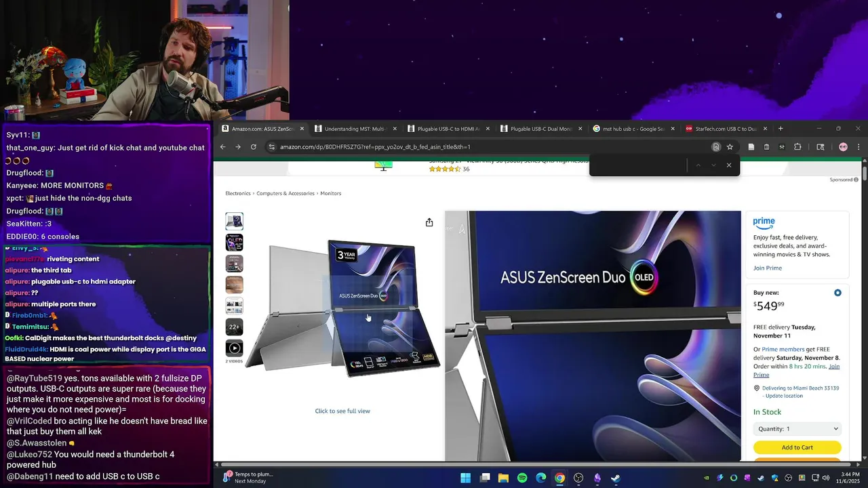868x488 pixels.
Task: Switch to Understanding MST tab
Action: tap(355, 129)
